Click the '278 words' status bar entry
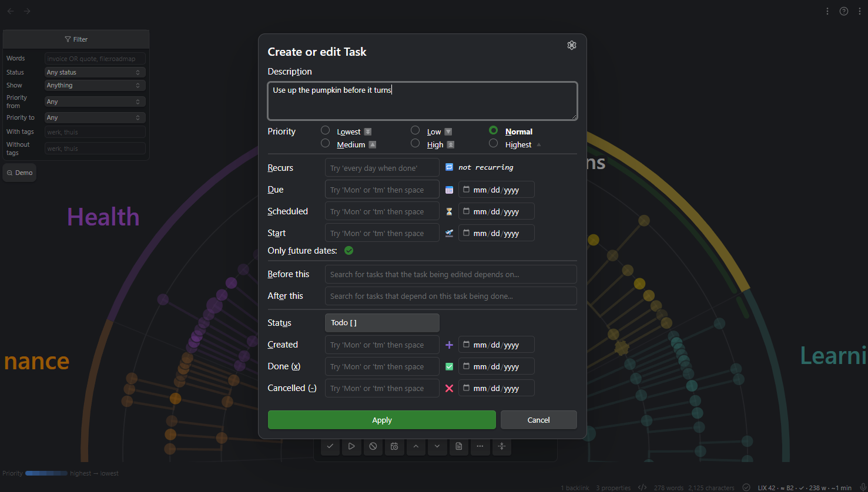The width and height of the screenshot is (868, 492). point(669,488)
